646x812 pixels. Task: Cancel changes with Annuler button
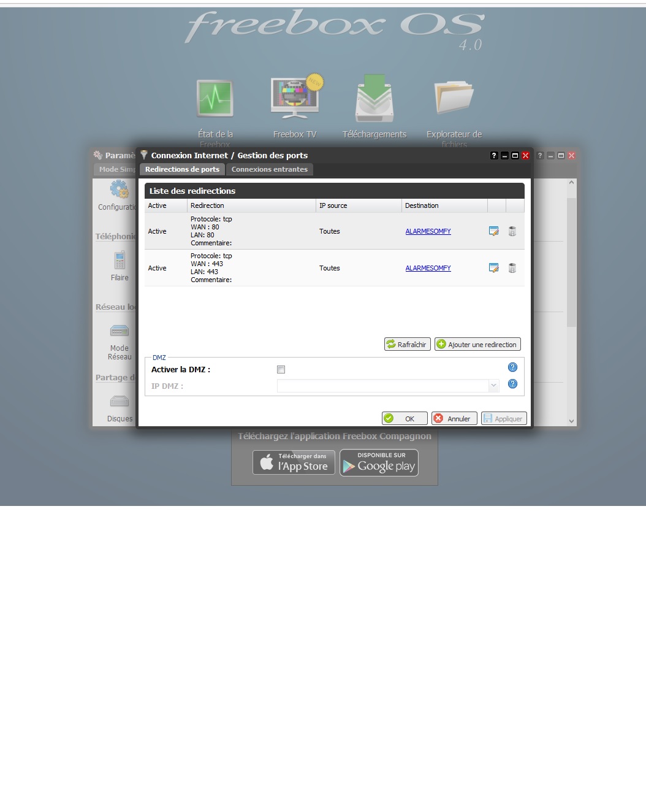tap(454, 418)
